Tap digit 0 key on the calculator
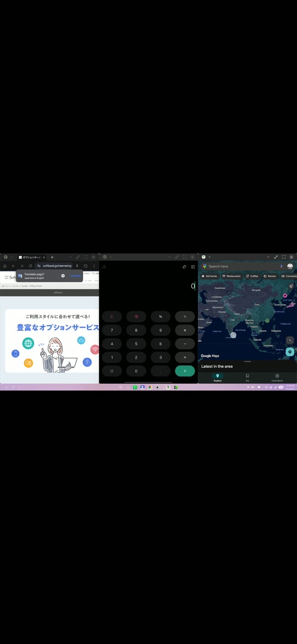This screenshot has width=297, height=644. pos(136,371)
